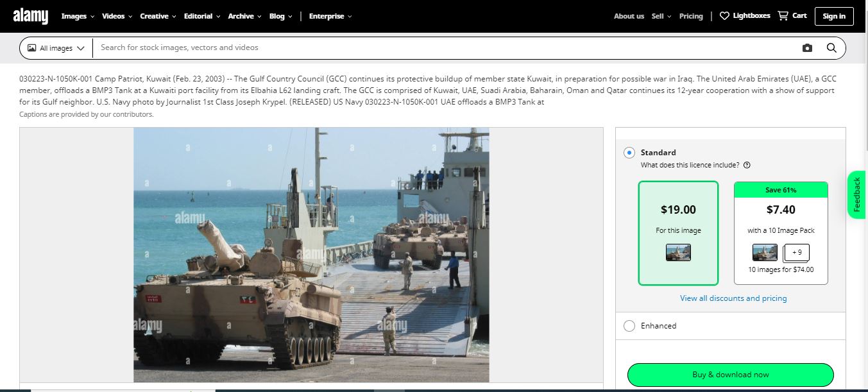Expand the Sell dropdown menu
The image size is (868, 392).
(661, 16)
